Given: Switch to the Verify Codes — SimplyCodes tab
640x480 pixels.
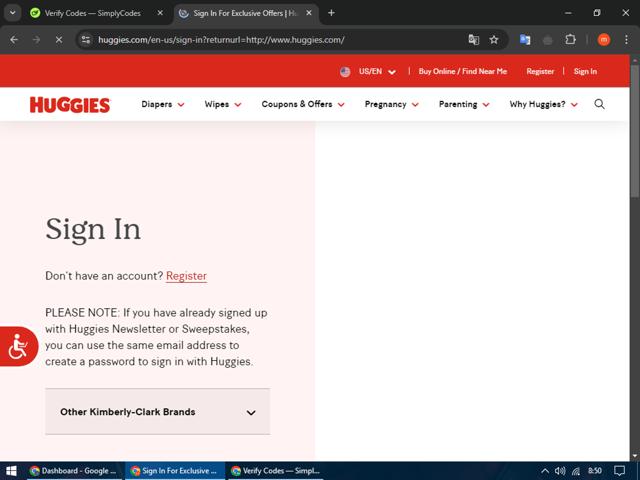Looking at the screenshot, I should pos(93,13).
